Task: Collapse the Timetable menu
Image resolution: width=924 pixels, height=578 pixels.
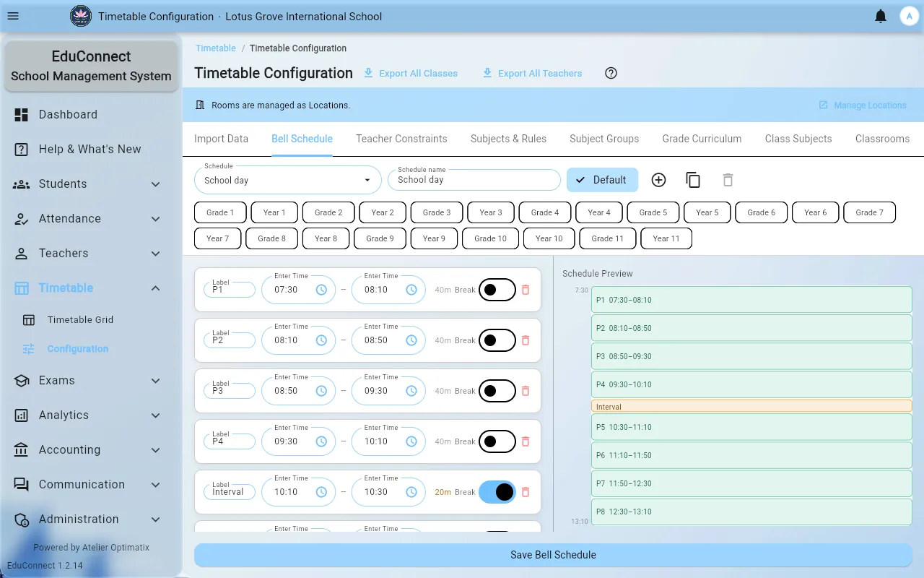Action: [91, 288]
